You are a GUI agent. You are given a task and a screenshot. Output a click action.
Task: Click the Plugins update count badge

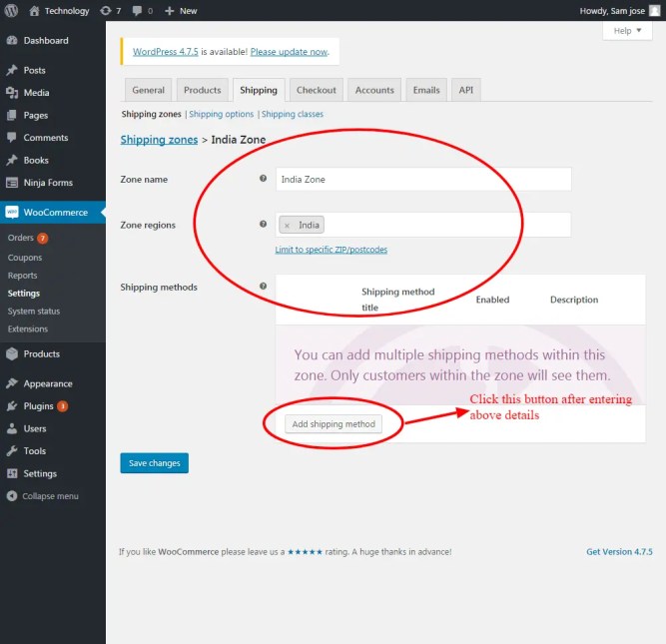[x=63, y=406]
